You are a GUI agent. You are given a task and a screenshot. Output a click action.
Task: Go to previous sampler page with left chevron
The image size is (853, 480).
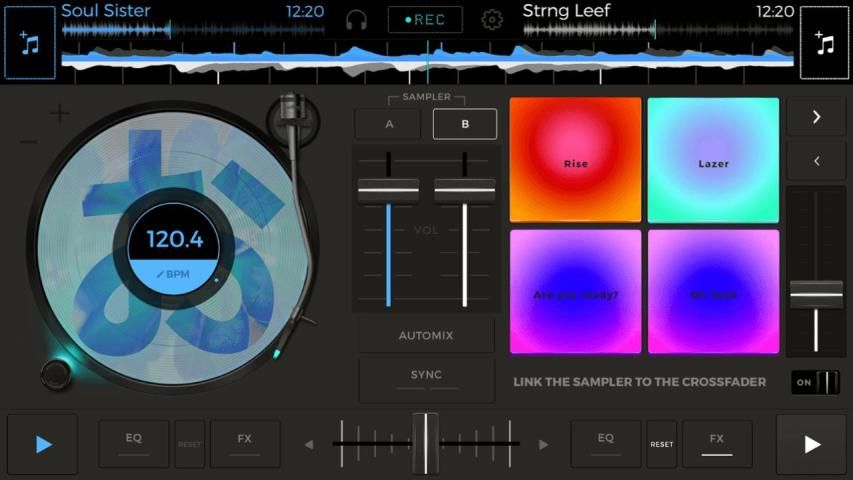(x=815, y=160)
